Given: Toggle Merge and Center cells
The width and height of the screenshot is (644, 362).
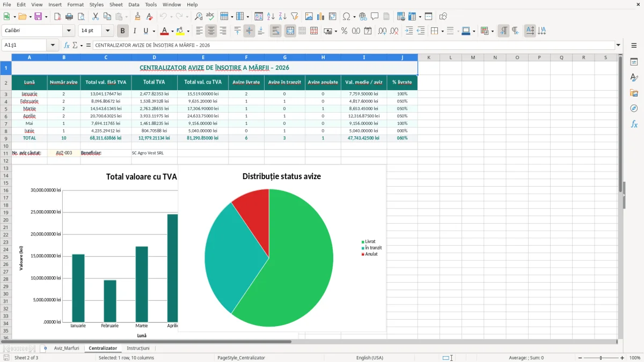Looking at the screenshot, I should point(290,31).
